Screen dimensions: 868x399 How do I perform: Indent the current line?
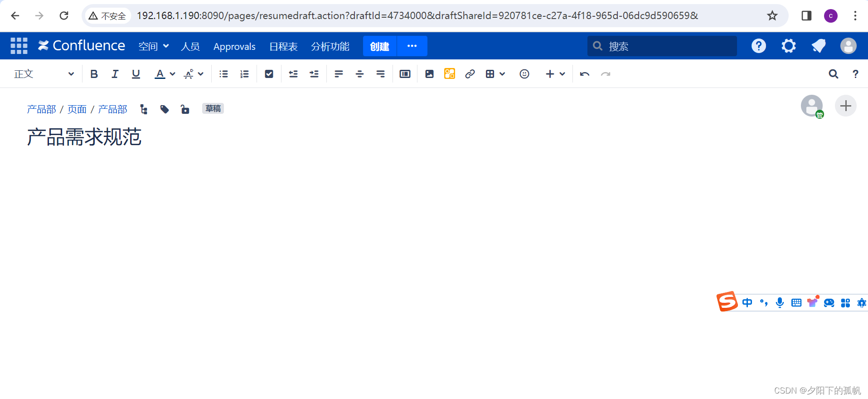314,74
